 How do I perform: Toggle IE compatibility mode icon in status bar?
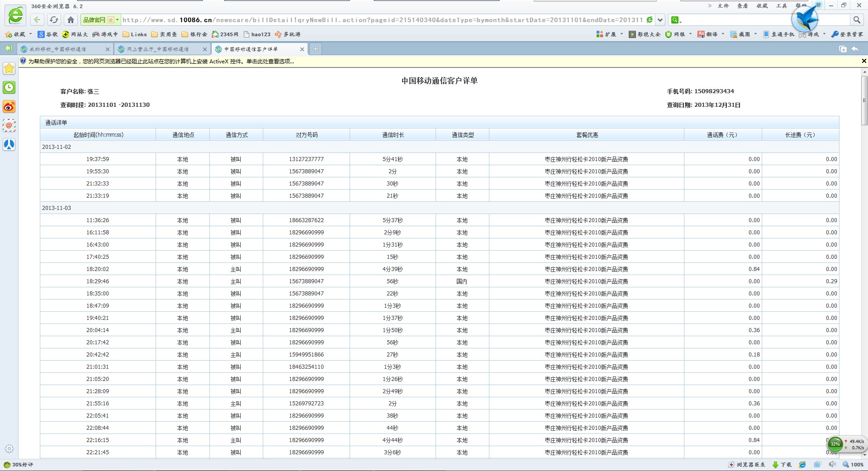(802, 465)
